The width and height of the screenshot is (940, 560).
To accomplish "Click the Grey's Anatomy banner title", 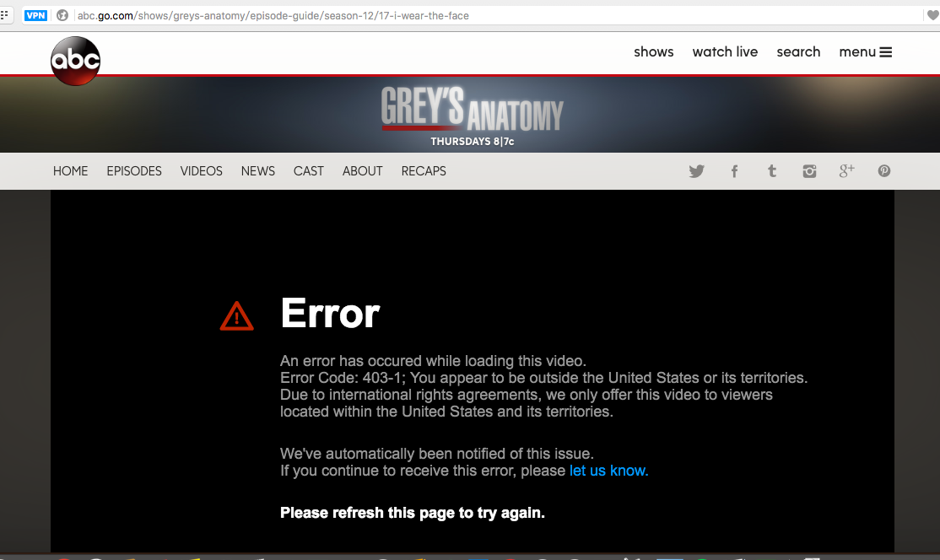I will pyautogui.click(x=473, y=109).
